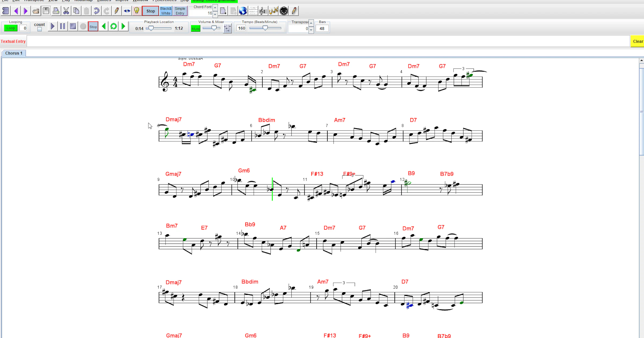
Task: Click the yellow Clear button
Action: click(x=637, y=41)
